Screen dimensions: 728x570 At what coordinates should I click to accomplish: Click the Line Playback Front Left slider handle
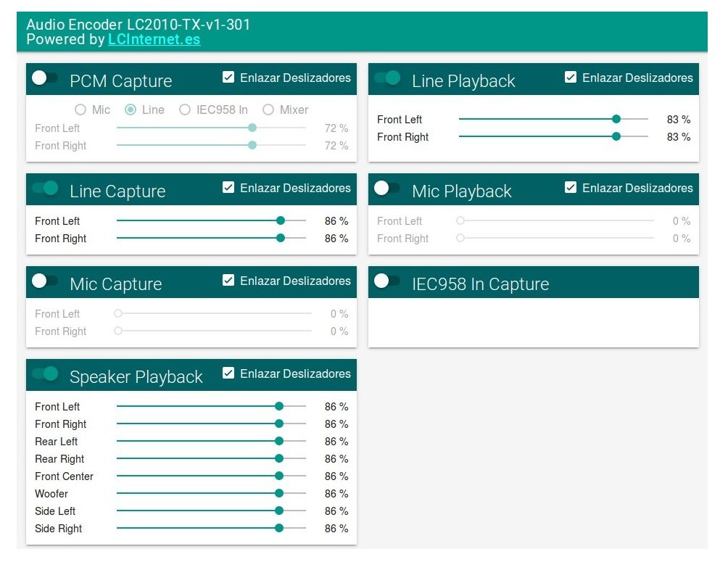click(x=616, y=119)
